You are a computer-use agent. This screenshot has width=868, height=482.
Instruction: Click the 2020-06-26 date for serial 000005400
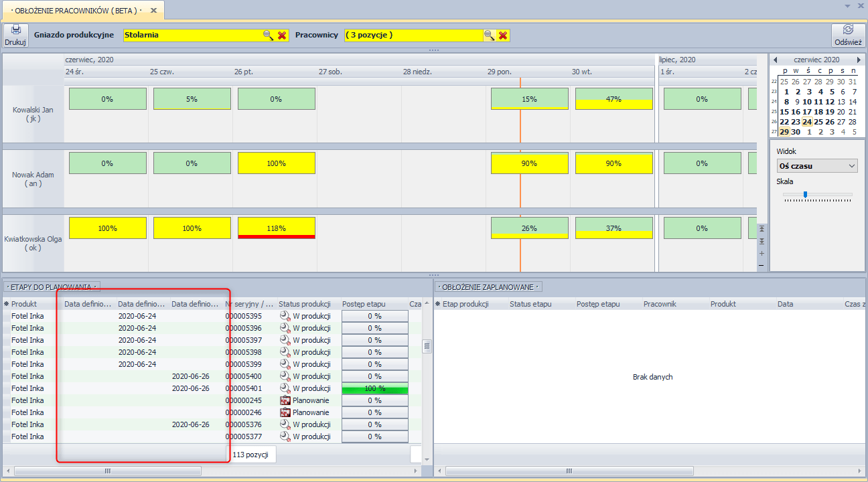coord(191,376)
